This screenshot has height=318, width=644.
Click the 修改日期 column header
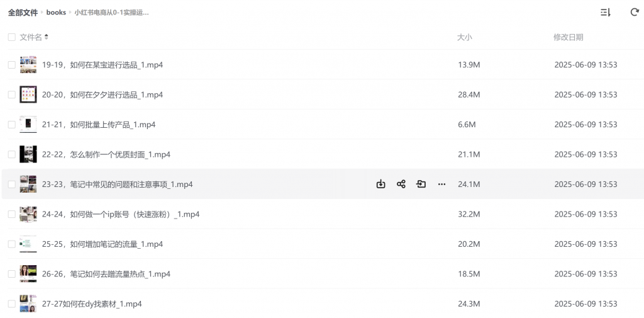coord(568,37)
